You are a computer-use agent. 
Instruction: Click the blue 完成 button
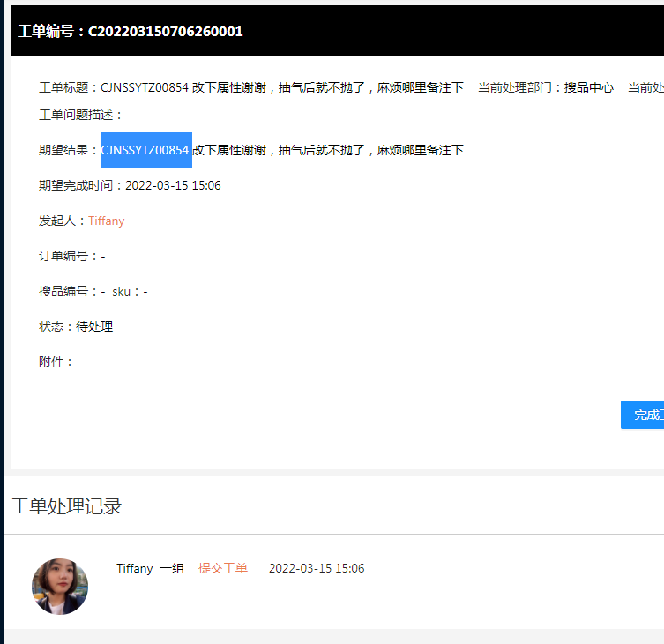643,415
